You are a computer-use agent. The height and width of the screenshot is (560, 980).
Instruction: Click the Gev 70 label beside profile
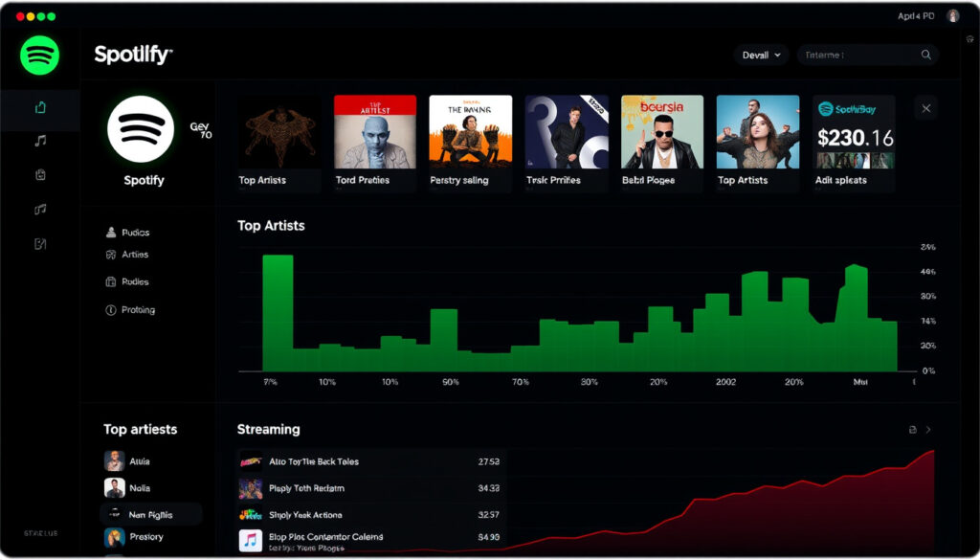click(x=201, y=130)
